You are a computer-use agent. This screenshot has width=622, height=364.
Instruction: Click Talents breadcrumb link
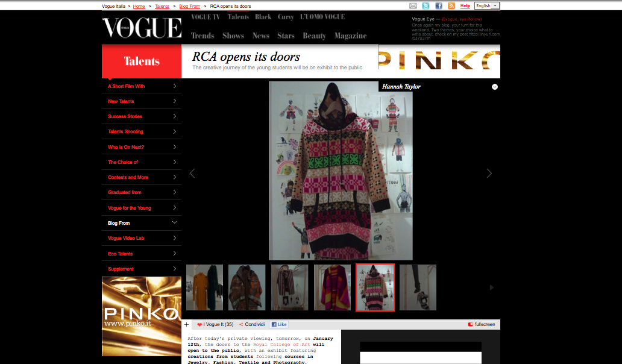(162, 7)
